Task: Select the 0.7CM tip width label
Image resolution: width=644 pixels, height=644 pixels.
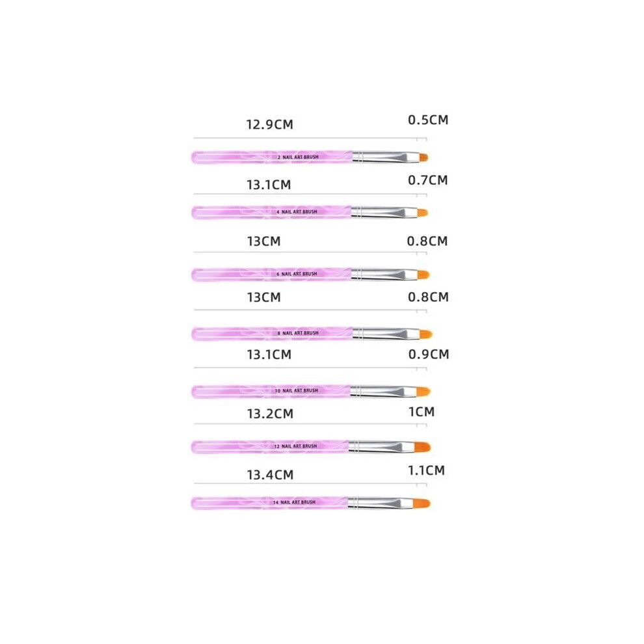Action: [427, 180]
